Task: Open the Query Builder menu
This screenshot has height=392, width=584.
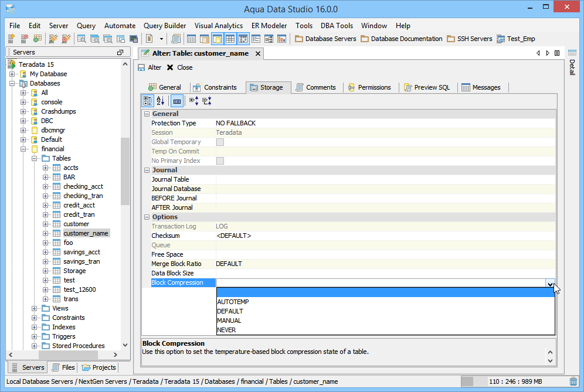Action: [x=165, y=26]
